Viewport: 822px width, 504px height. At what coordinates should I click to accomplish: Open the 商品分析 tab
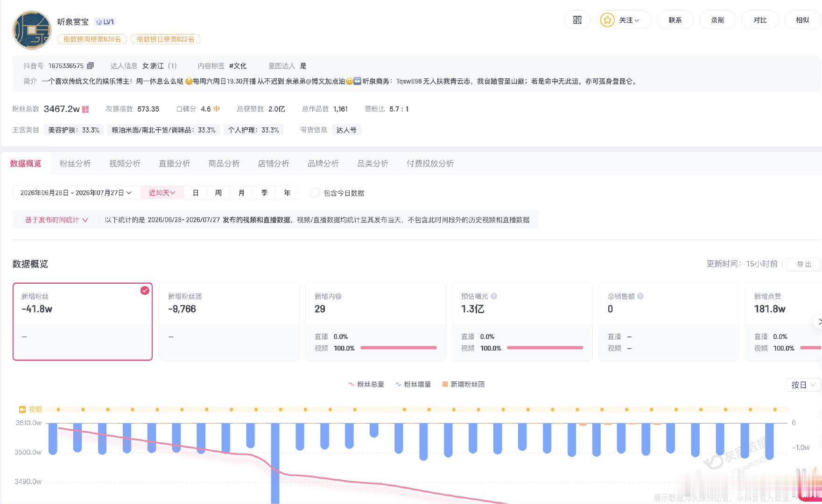pos(224,163)
